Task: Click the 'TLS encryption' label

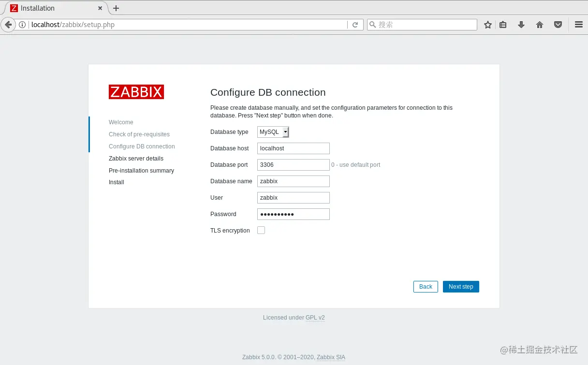Action: click(x=230, y=231)
